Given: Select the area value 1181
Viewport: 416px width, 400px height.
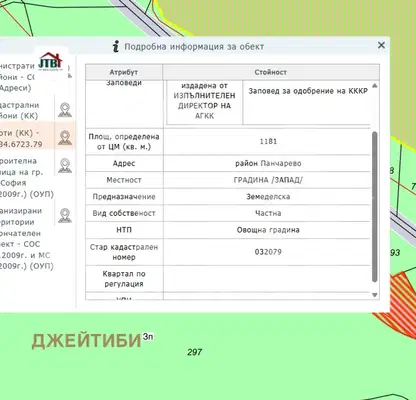Looking at the screenshot, I should 268,141.
